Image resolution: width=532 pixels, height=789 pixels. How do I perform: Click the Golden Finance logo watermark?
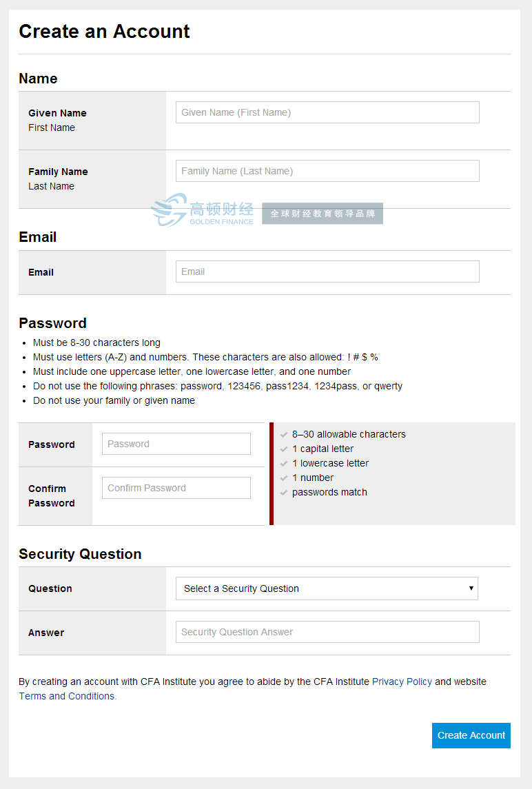pyautogui.click(x=203, y=210)
